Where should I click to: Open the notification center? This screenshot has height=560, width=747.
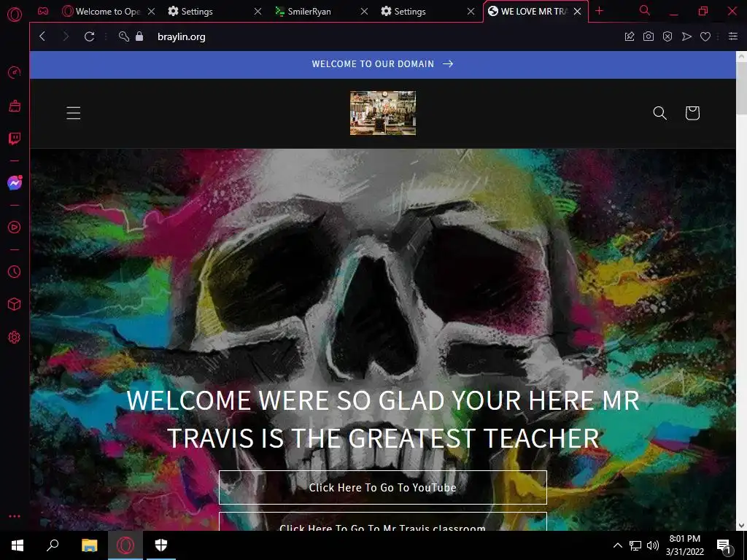tap(724, 546)
